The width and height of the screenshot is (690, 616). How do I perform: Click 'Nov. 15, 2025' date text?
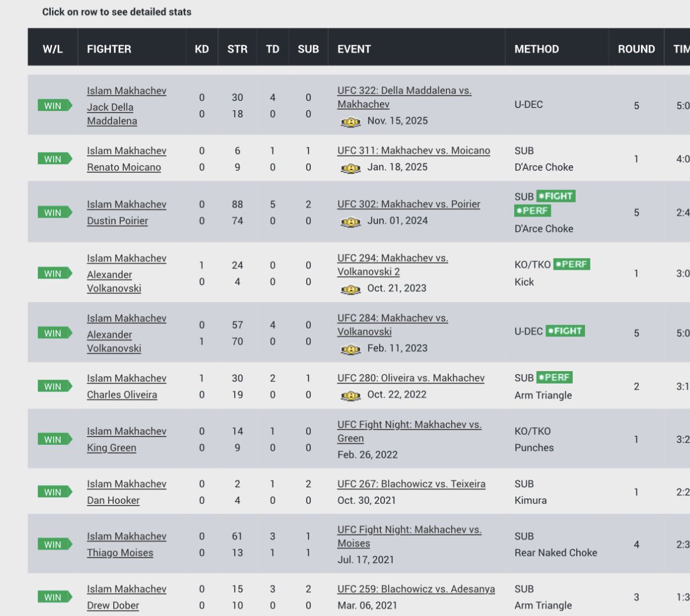tap(397, 120)
